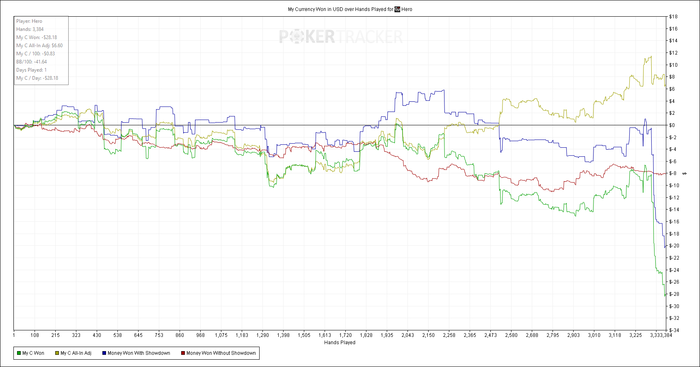Image resolution: width=700 pixels, height=367 pixels.
Task: Click the $0 label on the right axis
Action: (x=671, y=125)
